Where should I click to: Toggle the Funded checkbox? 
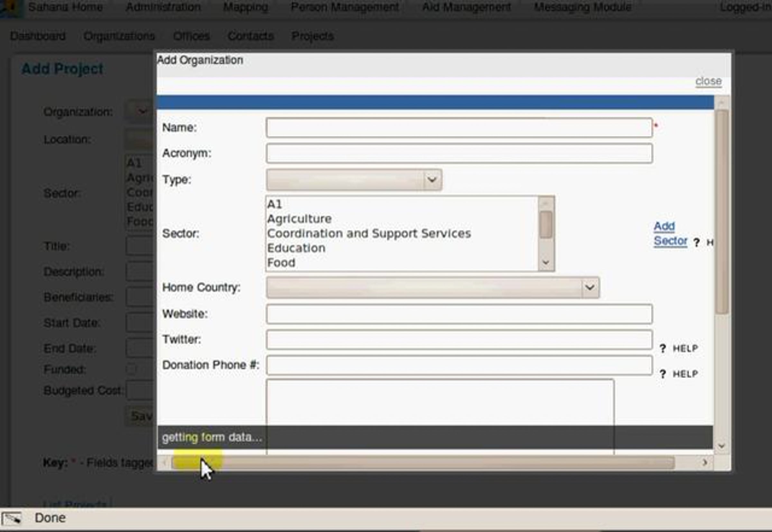pos(131,369)
